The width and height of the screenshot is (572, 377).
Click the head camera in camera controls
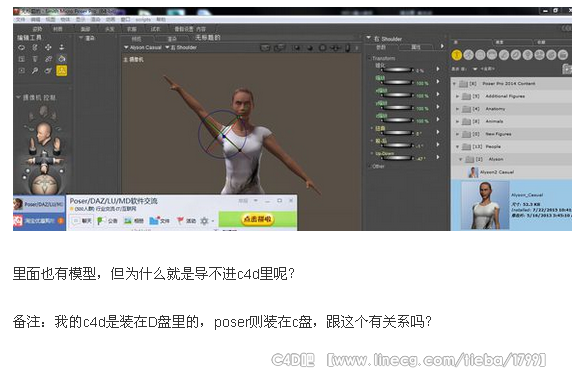43,132
